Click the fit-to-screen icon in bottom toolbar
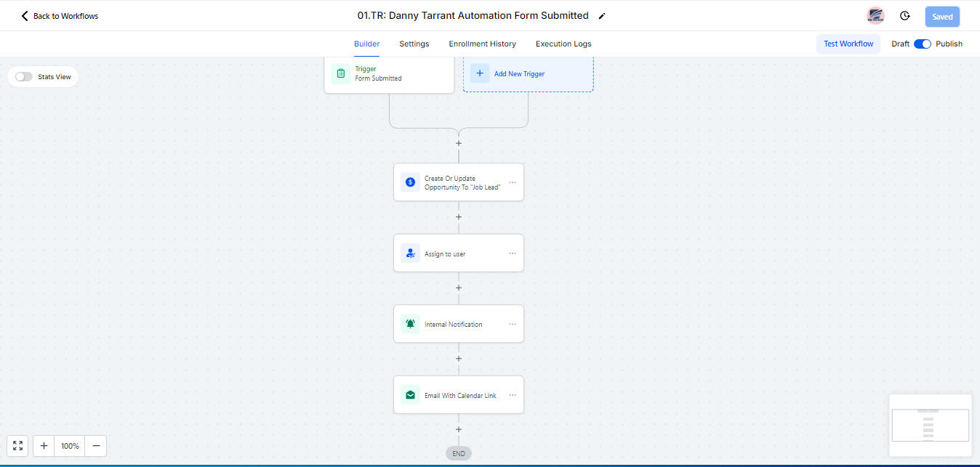Image resolution: width=980 pixels, height=467 pixels. [17, 445]
